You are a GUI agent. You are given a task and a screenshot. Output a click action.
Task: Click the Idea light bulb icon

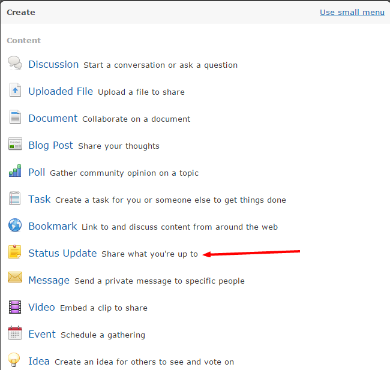(x=14, y=360)
